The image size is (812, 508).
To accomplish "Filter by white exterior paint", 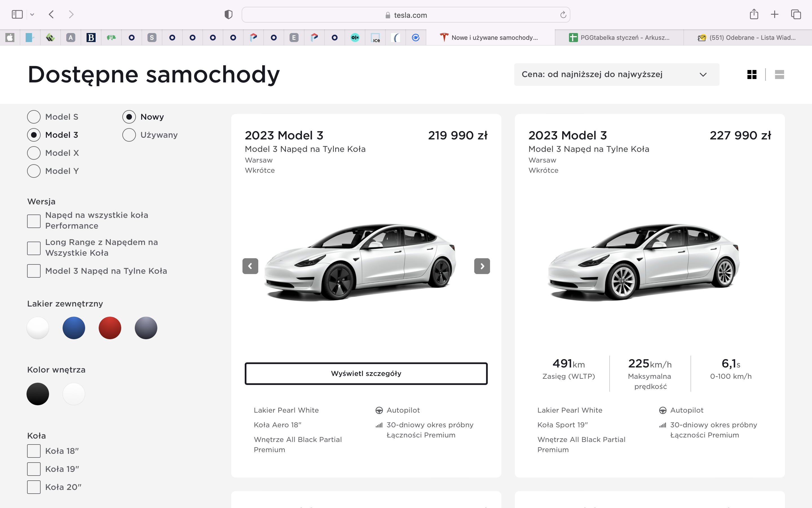I will (38, 328).
